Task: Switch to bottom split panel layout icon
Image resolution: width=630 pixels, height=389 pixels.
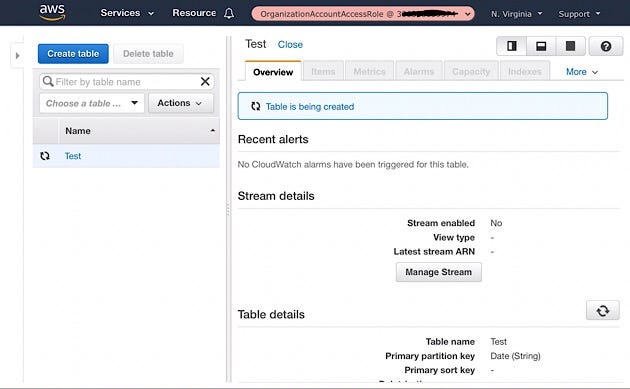Action: (541, 46)
